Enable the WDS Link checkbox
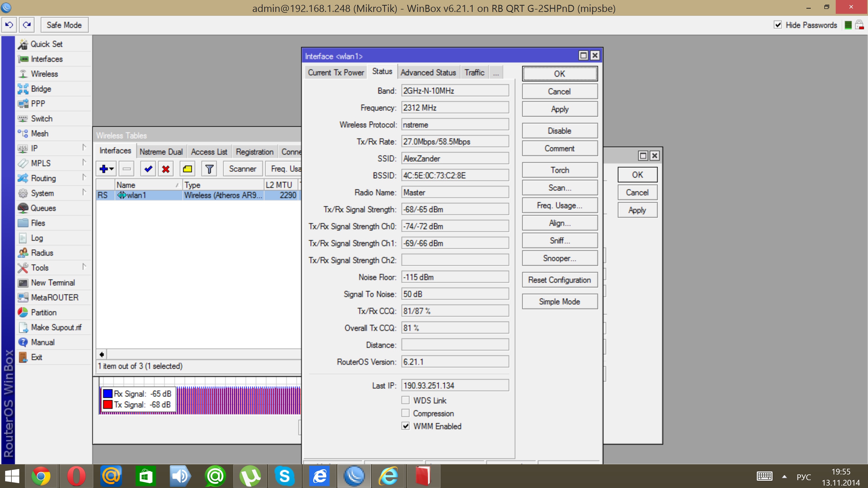The width and height of the screenshot is (868, 488). point(405,400)
